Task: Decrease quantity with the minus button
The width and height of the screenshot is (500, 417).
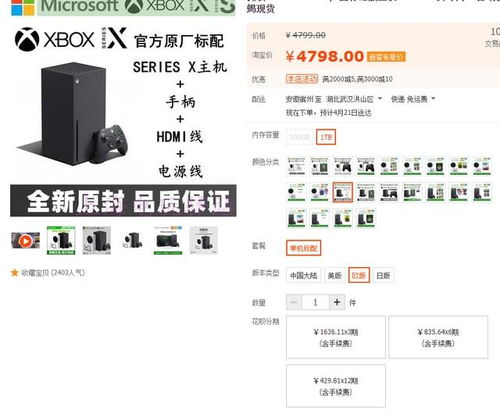Action: coord(294,302)
